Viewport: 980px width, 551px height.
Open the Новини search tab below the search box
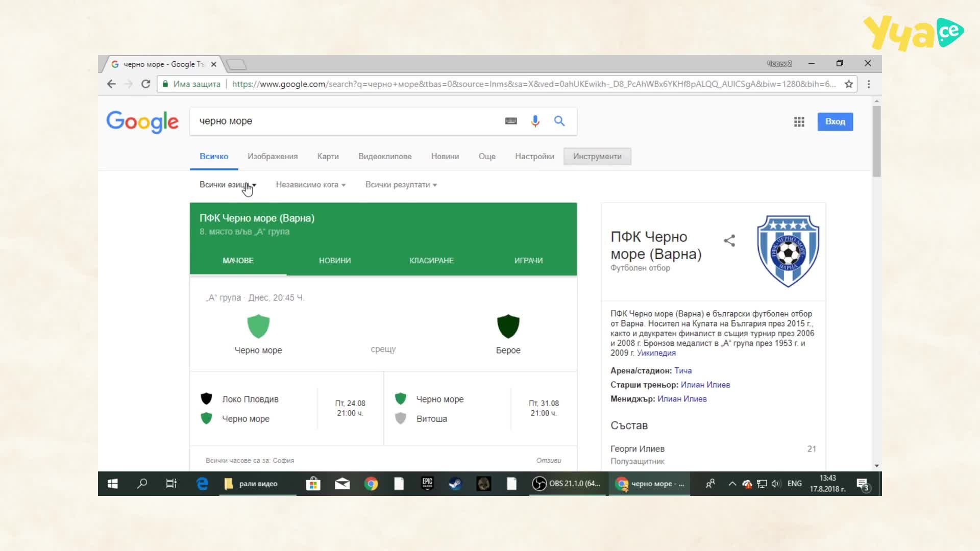[445, 157]
